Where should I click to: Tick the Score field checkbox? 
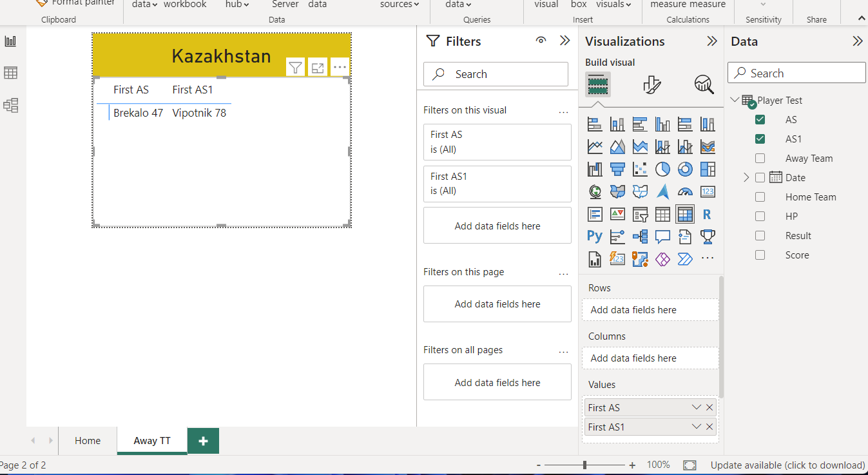click(x=760, y=255)
